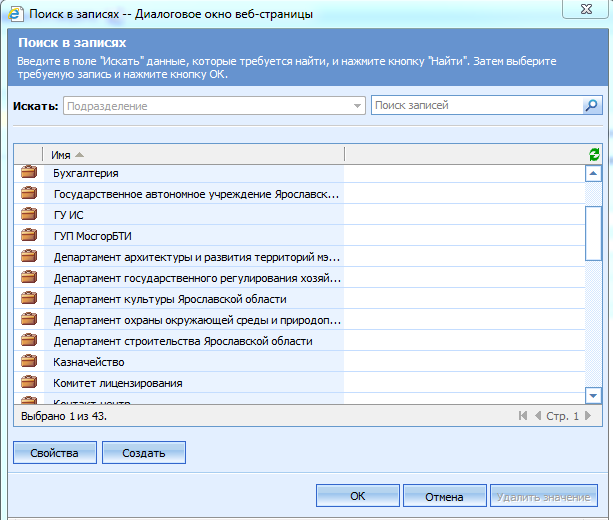Select Департамент культуры Ярославской области row
The width and height of the screenshot is (613, 520).
[170, 299]
